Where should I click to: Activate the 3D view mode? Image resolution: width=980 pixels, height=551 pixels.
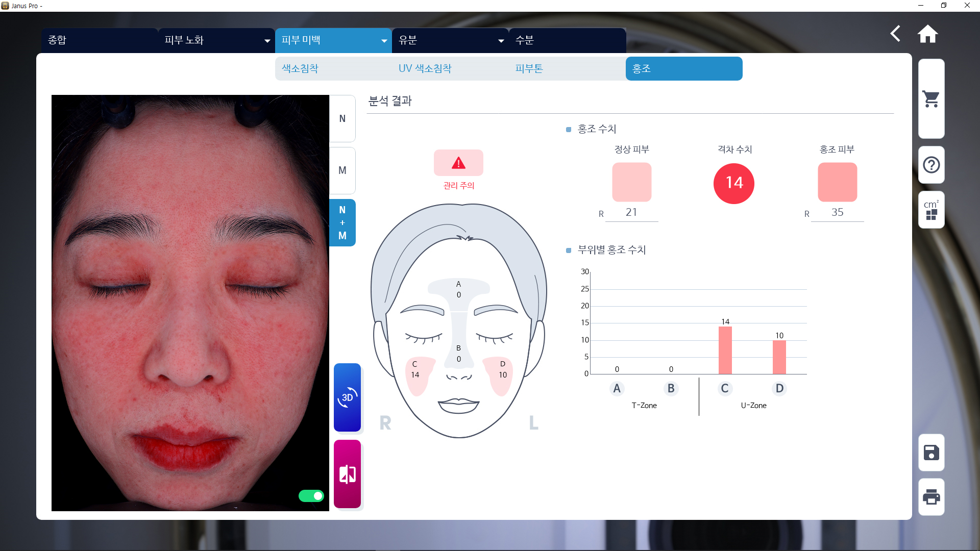click(x=347, y=397)
